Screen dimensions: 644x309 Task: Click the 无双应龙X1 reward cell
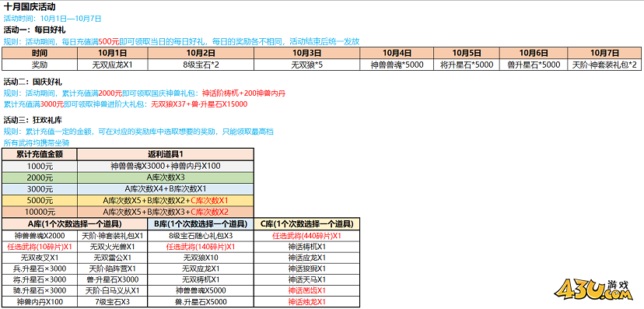coord(112,65)
